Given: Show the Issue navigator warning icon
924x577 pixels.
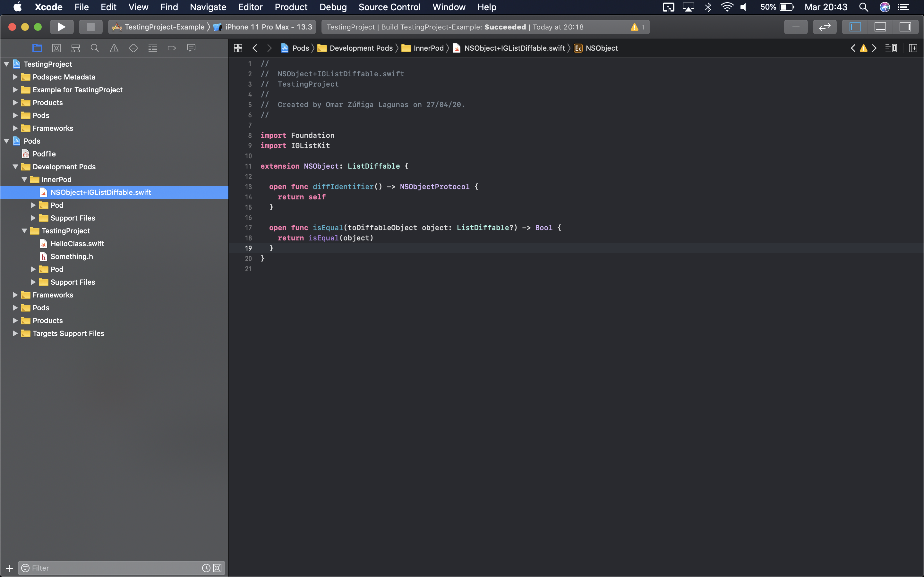Looking at the screenshot, I should point(114,48).
